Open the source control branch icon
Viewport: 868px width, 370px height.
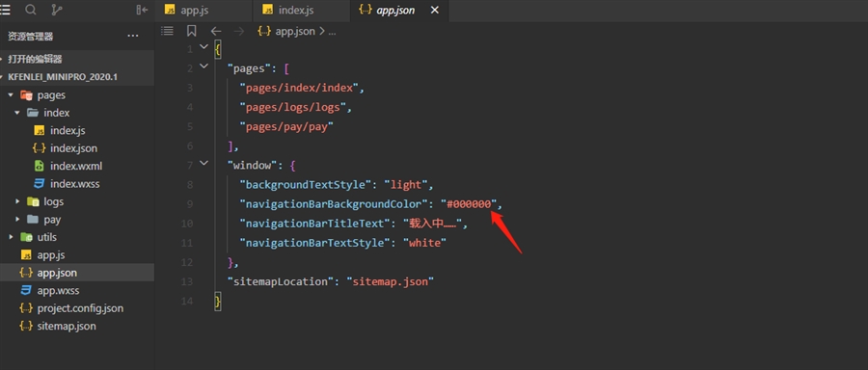tap(57, 10)
